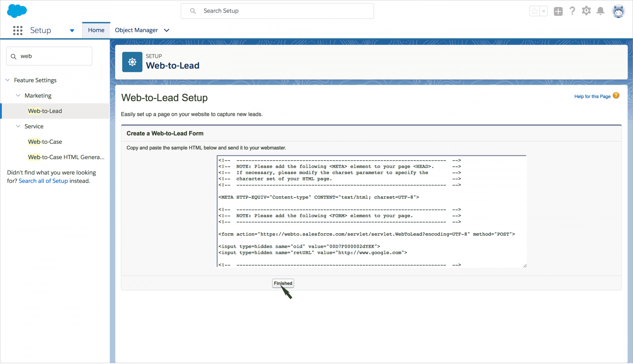Select the Web-to-Case sidebar item
Viewport: 633px width, 364px height.
tap(45, 142)
